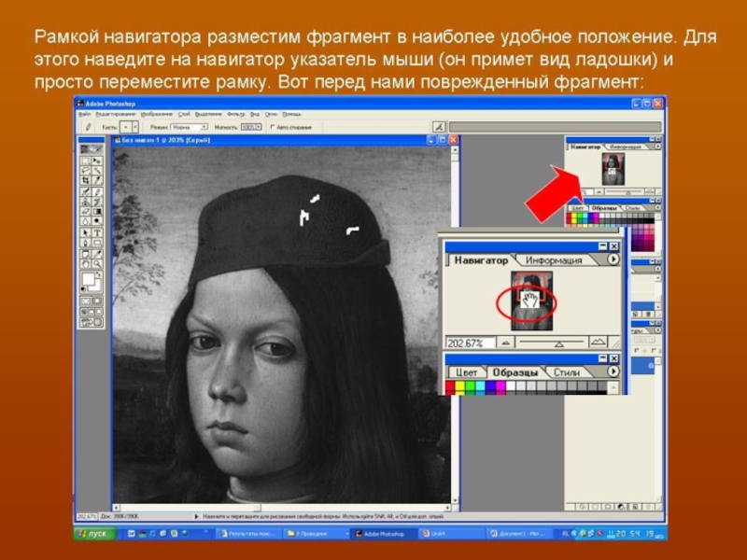
Task: Open the Помощь menu
Action: pyautogui.click(x=291, y=114)
